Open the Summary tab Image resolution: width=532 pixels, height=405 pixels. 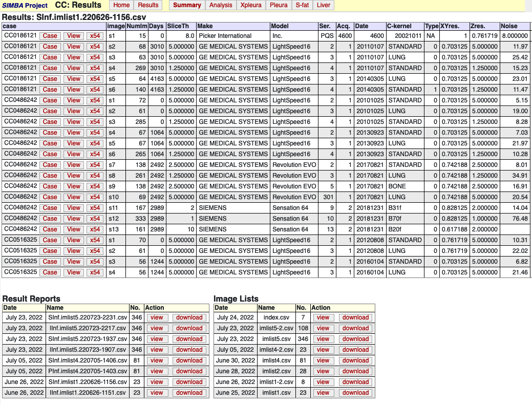point(186,5)
